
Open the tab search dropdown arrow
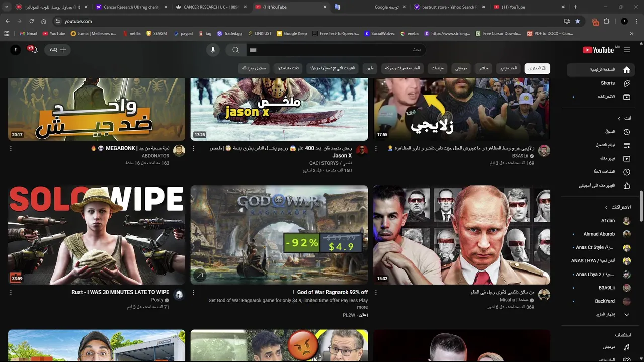point(7,7)
